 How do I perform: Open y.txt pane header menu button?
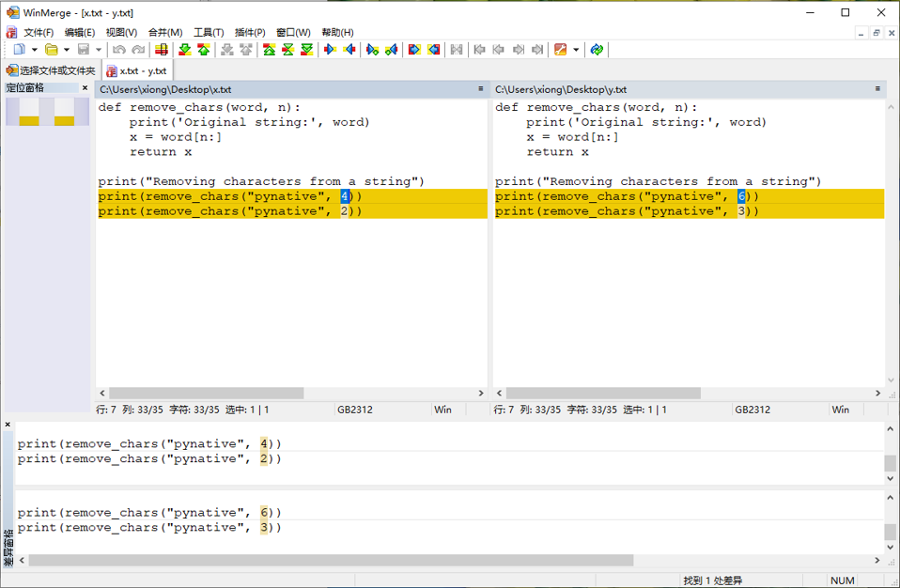[x=877, y=89]
